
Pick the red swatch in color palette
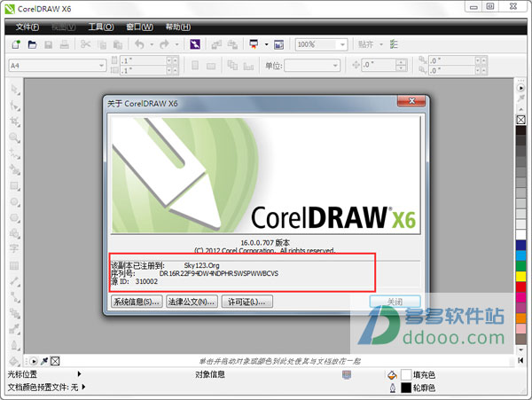[x=521, y=286]
